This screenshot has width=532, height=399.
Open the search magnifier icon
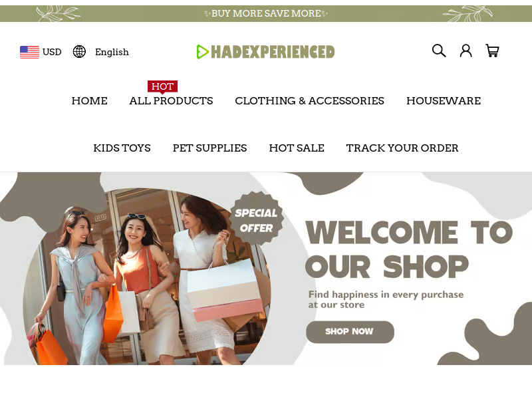pyautogui.click(x=439, y=51)
